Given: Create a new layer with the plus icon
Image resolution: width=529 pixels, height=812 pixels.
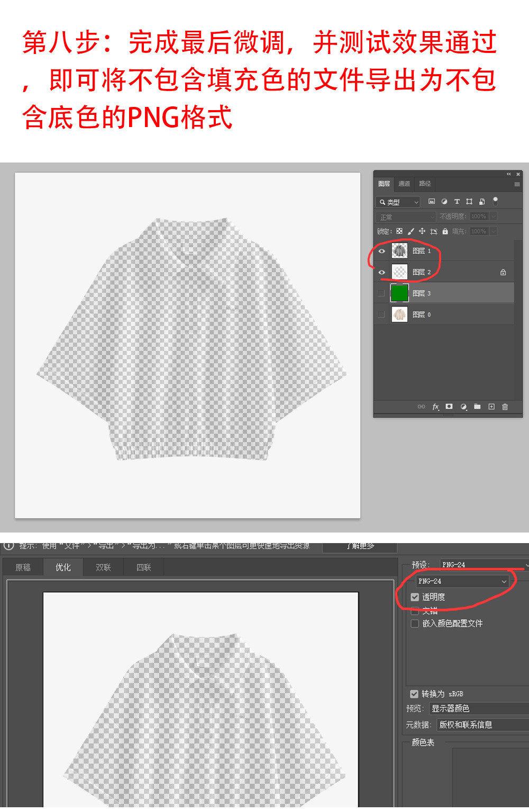Looking at the screenshot, I should pyautogui.click(x=491, y=407).
